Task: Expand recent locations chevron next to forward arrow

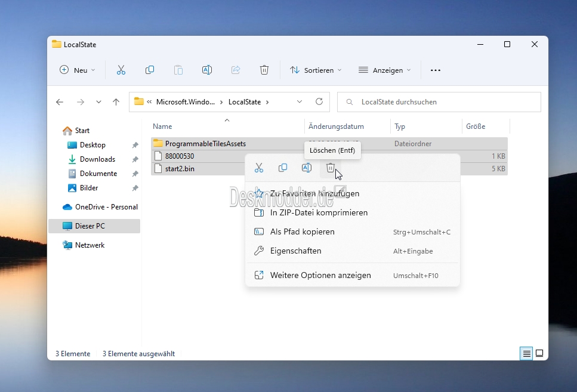Action: tap(98, 102)
